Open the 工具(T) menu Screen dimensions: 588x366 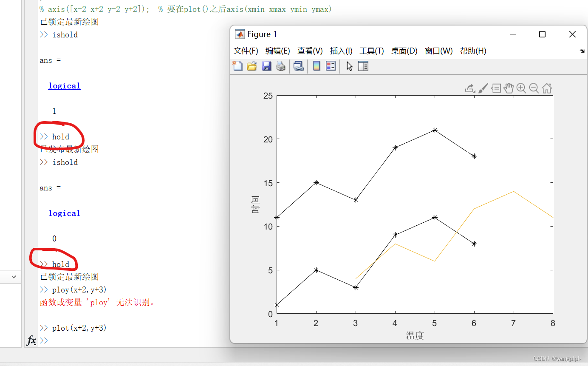click(372, 51)
